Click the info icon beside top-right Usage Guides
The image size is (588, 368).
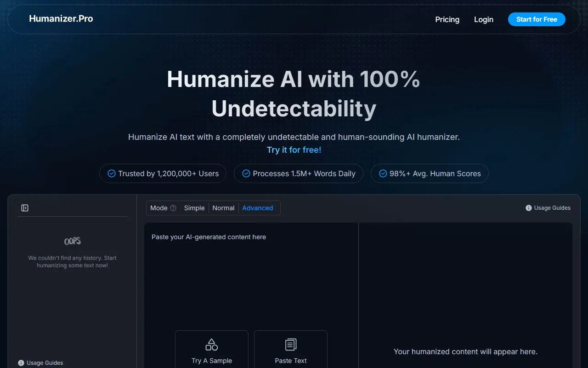(528, 208)
